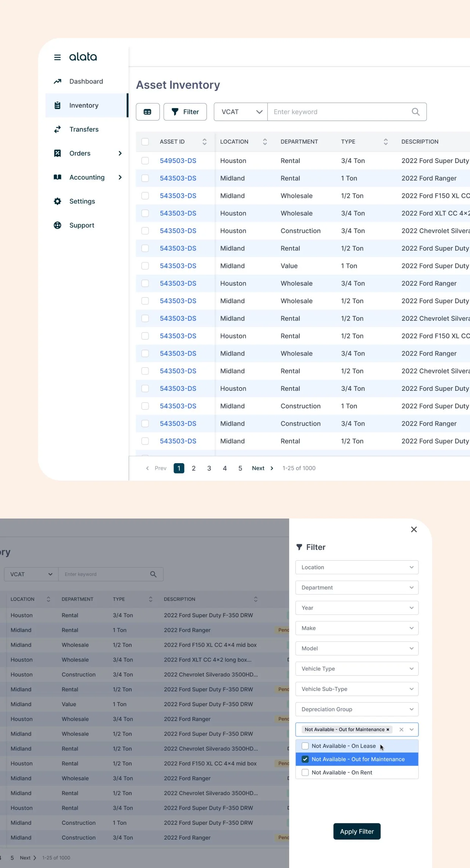Sort by Location using its sort arrows
This screenshot has height=868, width=470.
tap(265, 141)
